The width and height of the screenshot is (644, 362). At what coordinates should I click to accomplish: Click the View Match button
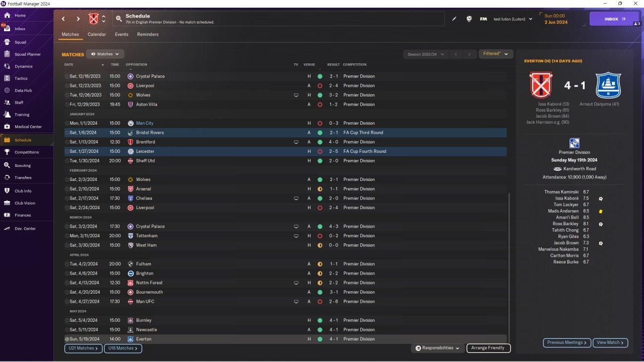[610, 342]
